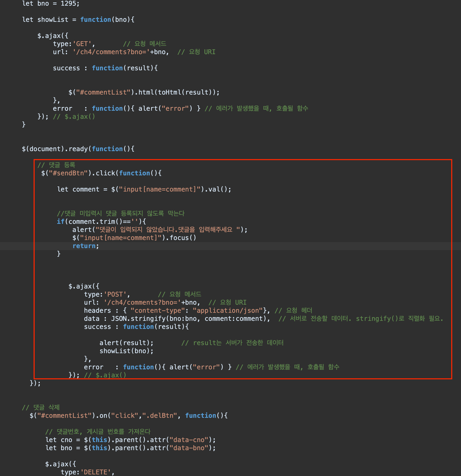Click the ".delBtn" selector string
Image resolution: width=461 pixels, height=476 pixels.
tap(159, 416)
